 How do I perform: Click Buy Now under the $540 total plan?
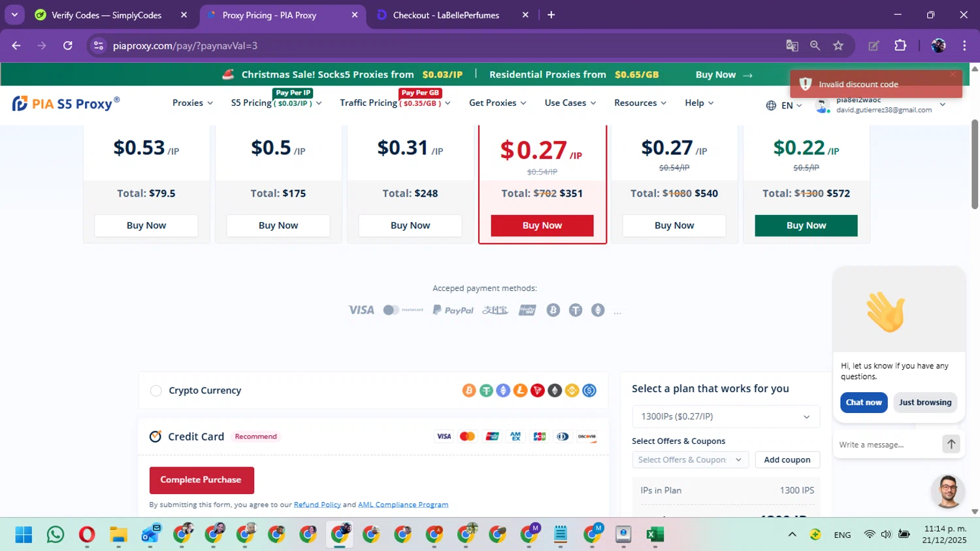pos(674,225)
